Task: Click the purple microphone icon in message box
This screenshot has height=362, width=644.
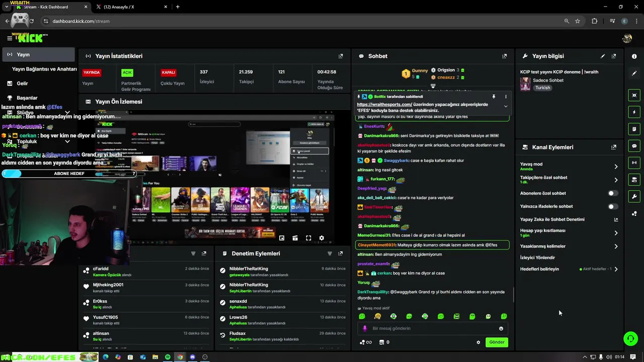Action: pyautogui.click(x=365, y=328)
